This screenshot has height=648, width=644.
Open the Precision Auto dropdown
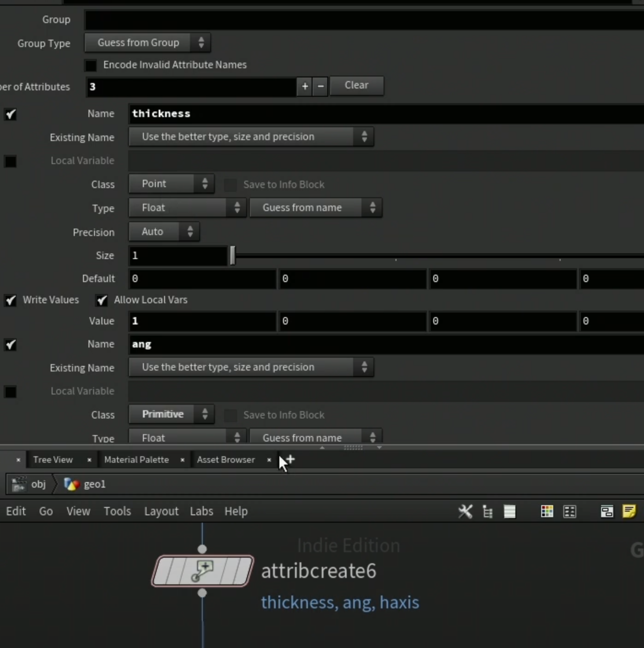(164, 231)
